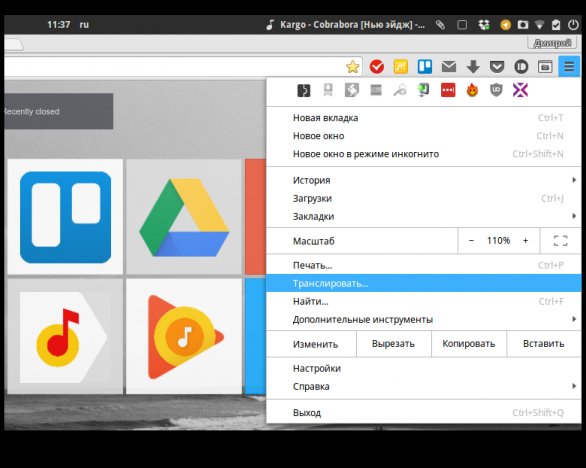586x468 pixels.
Task: Click the ru keyboard layout indicator
Action: pos(84,25)
